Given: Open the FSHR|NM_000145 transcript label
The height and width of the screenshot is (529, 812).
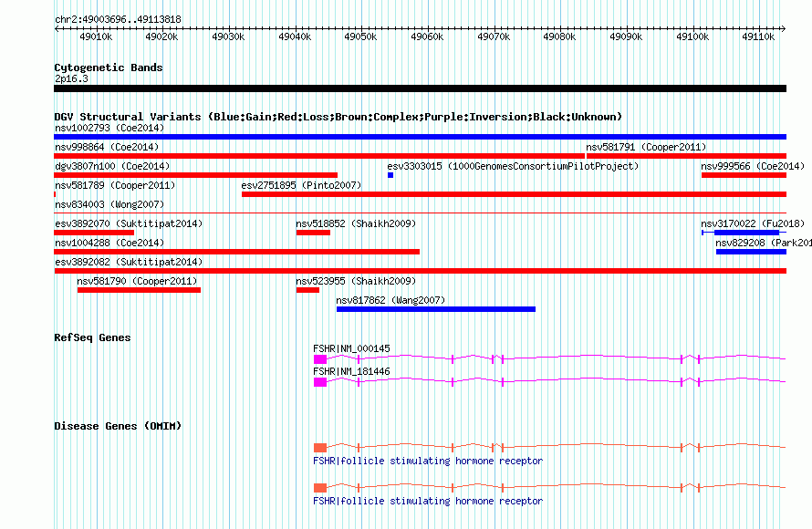Looking at the screenshot, I should [x=351, y=348].
